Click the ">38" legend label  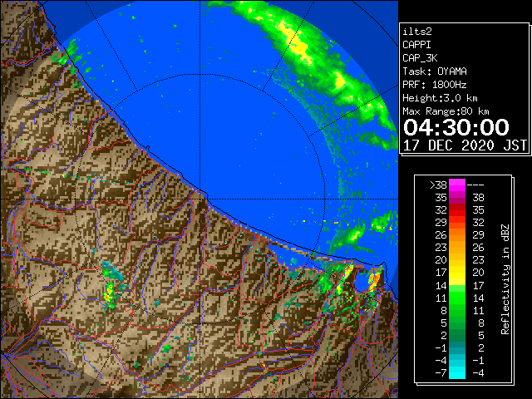pyautogui.click(x=438, y=185)
